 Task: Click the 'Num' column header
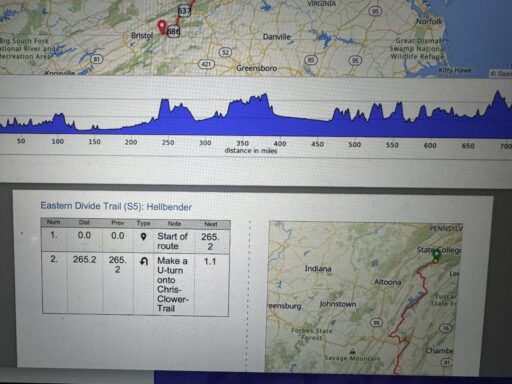[54, 222]
